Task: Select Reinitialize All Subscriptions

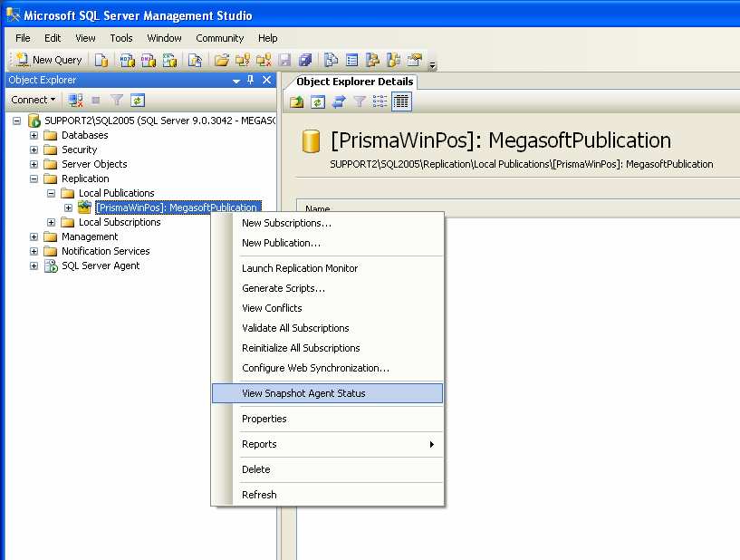Action: pos(328,348)
